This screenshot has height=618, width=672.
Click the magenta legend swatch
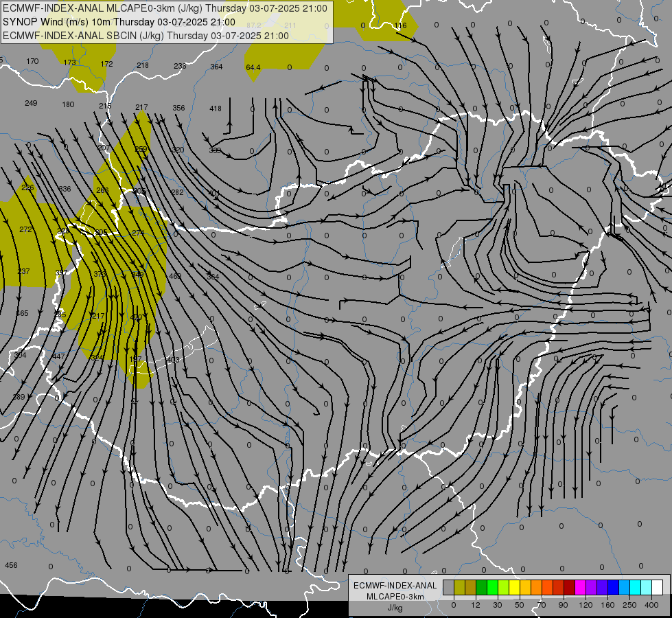tap(581, 587)
